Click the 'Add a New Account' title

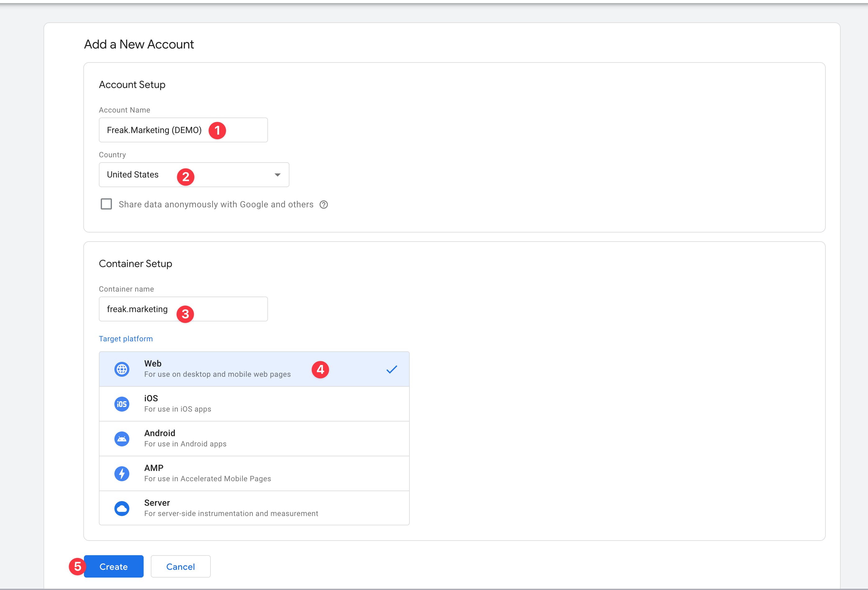click(139, 44)
